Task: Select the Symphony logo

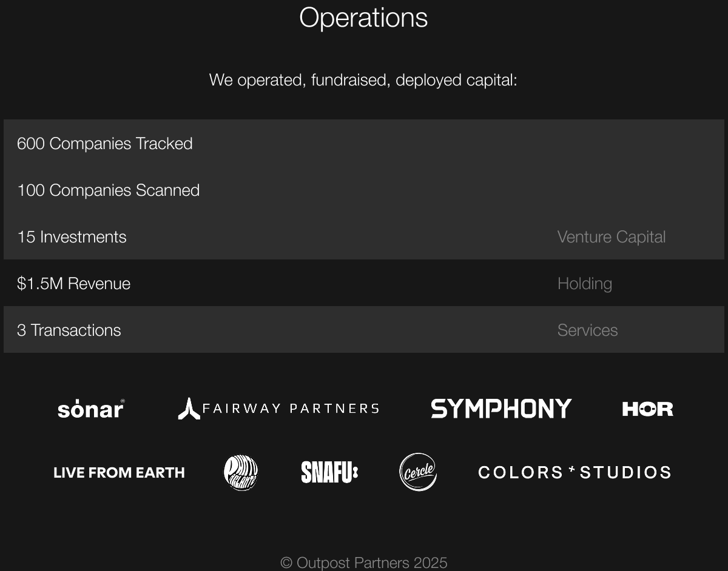Action: click(x=501, y=409)
